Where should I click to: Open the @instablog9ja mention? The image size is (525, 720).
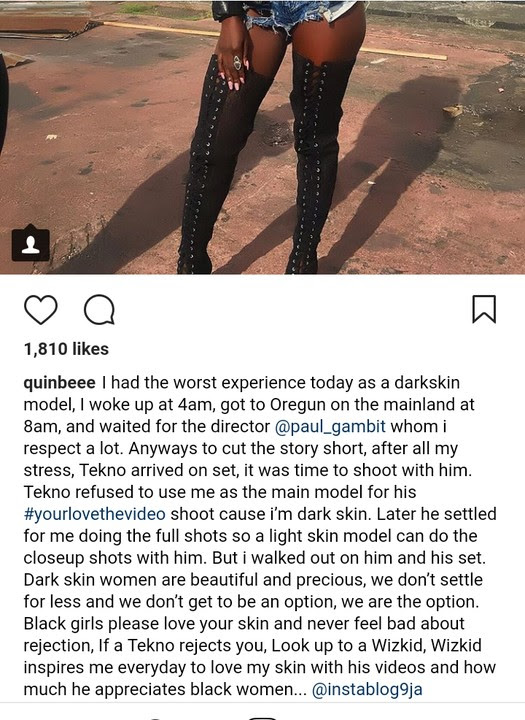coord(367,689)
